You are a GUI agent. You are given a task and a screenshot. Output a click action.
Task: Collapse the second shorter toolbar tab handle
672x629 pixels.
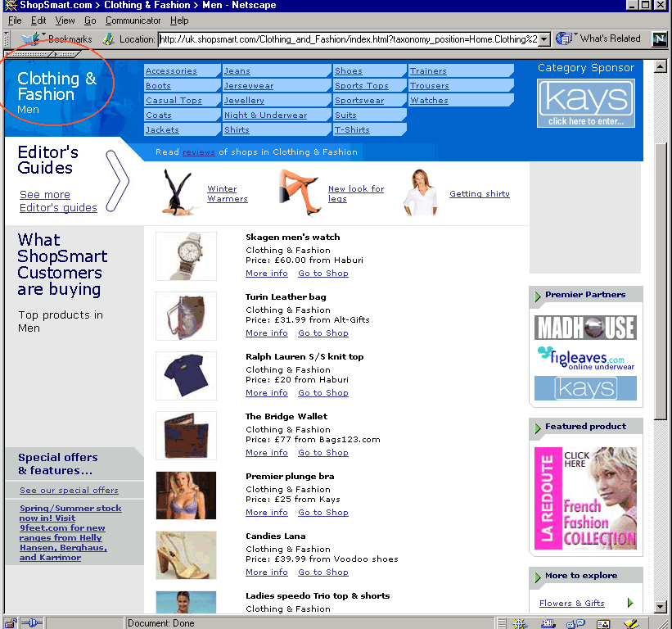(x=65, y=54)
